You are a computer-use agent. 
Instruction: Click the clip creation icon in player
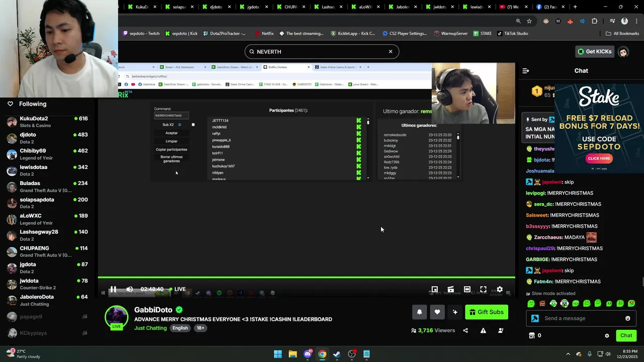point(451,289)
